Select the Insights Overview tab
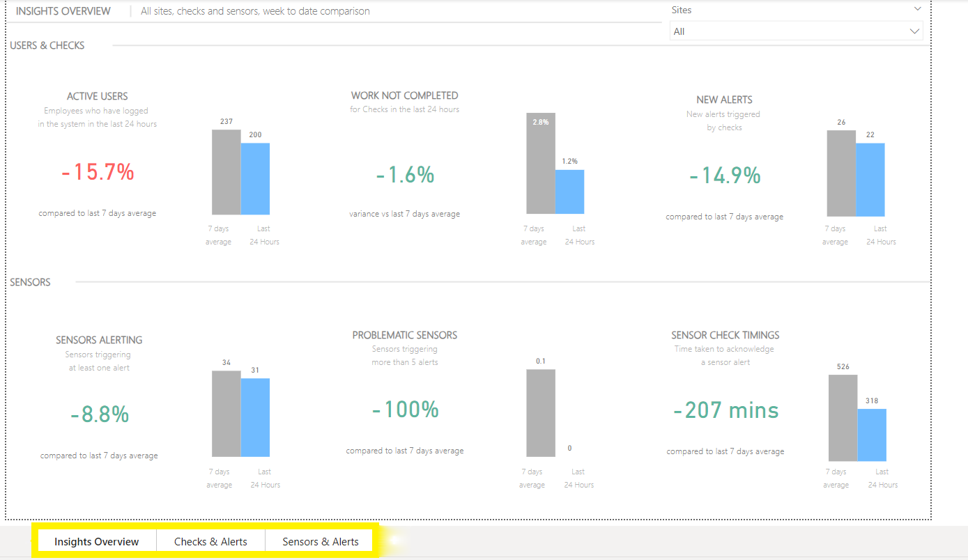The height and width of the screenshot is (560, 968). coord(97,541)
